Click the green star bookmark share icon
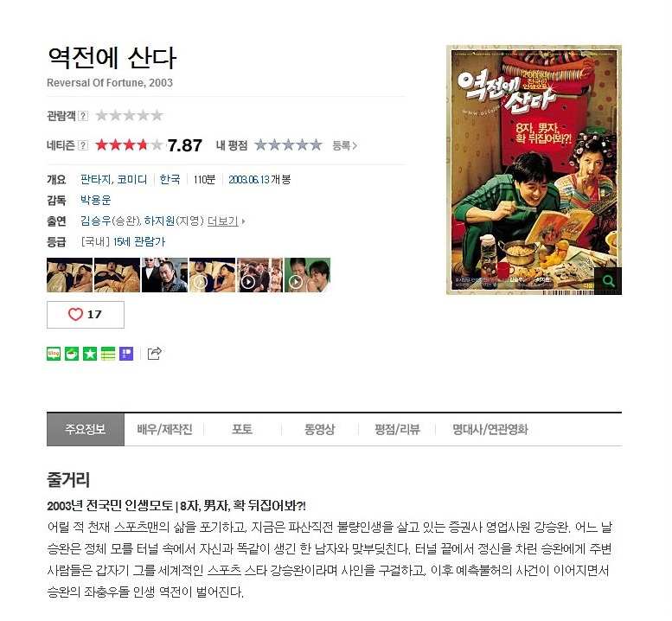Viewport: 672px width, 621px height. coord(90,354)
